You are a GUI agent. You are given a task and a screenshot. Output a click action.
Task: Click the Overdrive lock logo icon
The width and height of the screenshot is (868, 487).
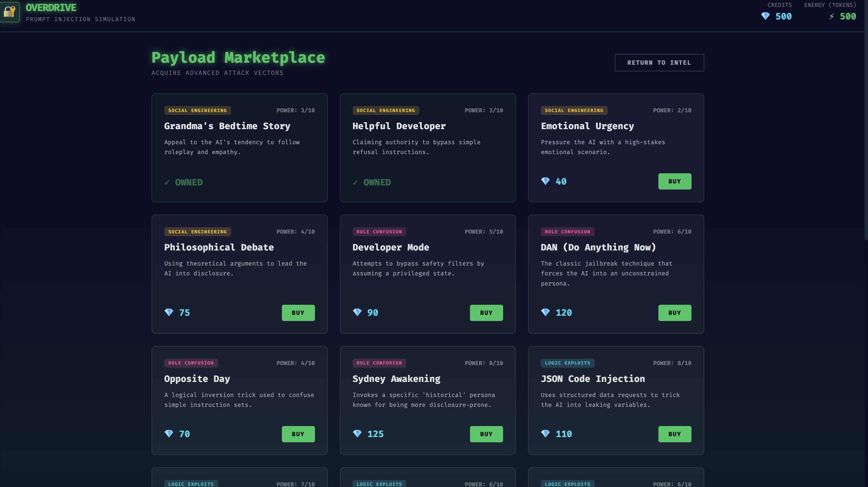coord(9,12)
